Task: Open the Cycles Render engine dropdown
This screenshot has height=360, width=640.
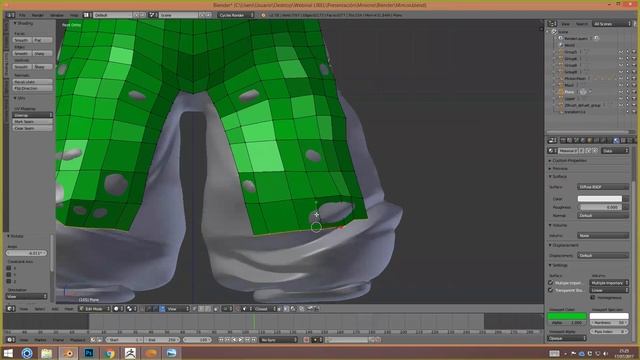Action: 236,15
